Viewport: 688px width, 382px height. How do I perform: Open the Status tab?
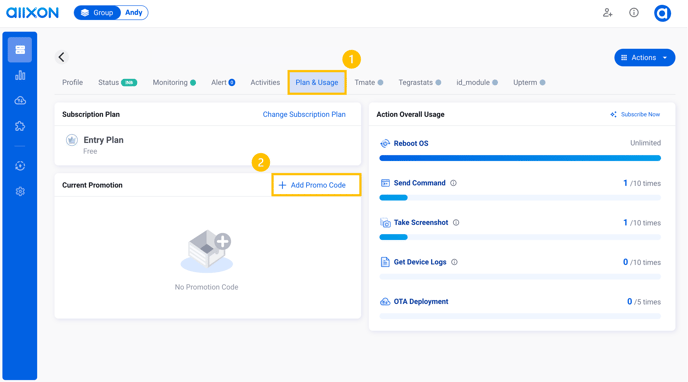click(117, 82)
